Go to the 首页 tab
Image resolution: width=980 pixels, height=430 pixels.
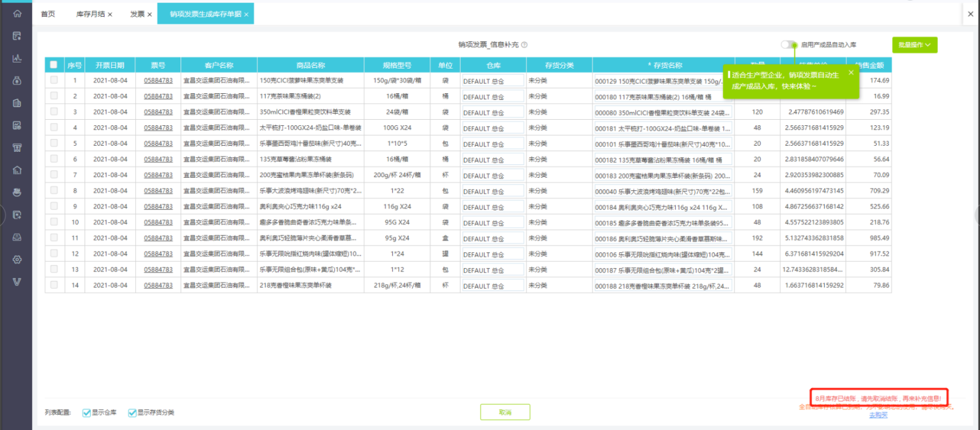pyautogui.click(x=48, y=14)
